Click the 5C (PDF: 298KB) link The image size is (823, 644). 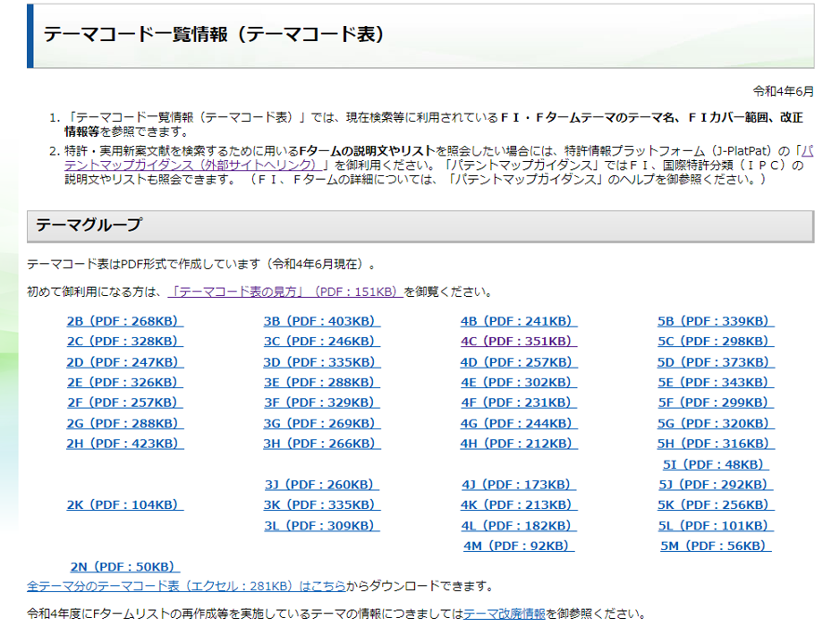click(x=716, y=341)
